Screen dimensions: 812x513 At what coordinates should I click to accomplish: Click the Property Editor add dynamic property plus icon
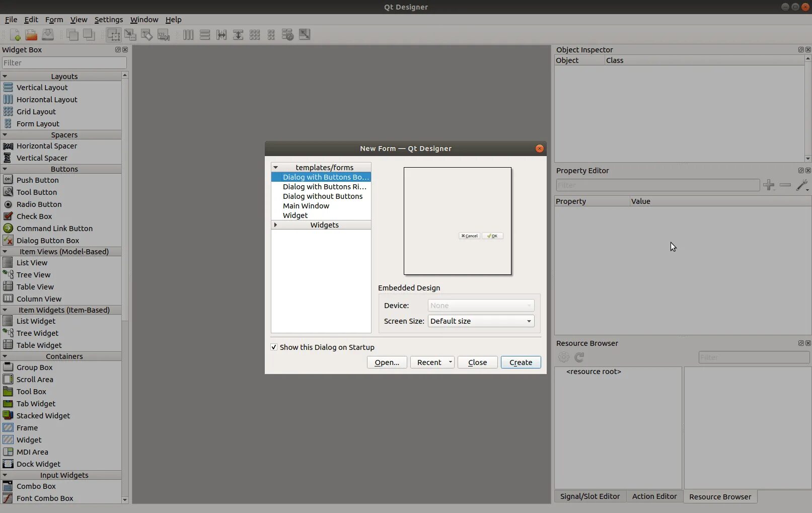769,185
